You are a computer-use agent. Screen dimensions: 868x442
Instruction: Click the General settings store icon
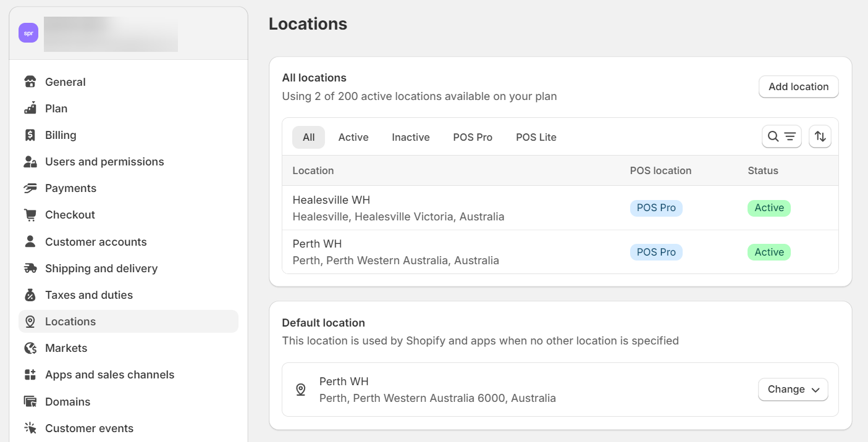30,82
